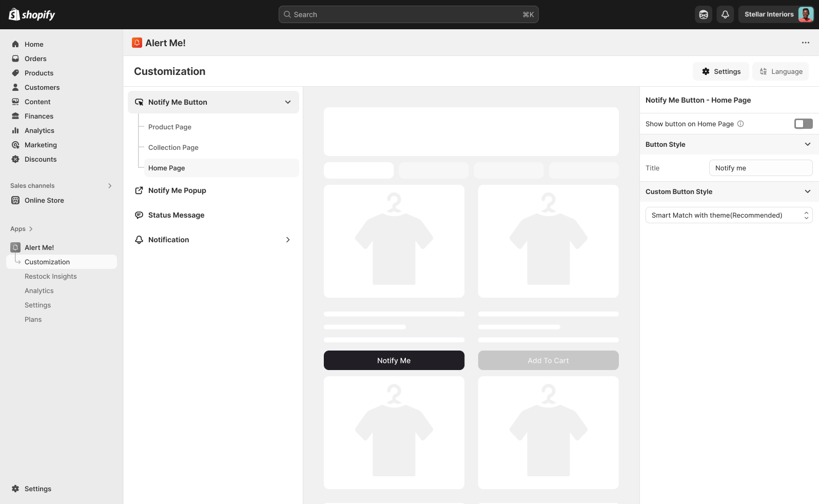Open Analytics under Alert Me! app
Image resolution: width=819 pixels, height=504 pixels.
pyautogui.click(x=39, y=290)
